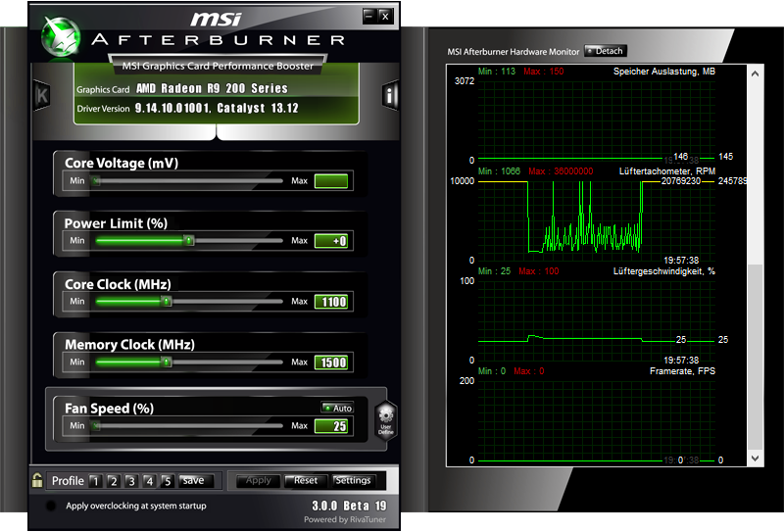The width and height of the screenshot is (784, 532).
Task: Toggle the fan speed Auto button
Action: point(337,408)
